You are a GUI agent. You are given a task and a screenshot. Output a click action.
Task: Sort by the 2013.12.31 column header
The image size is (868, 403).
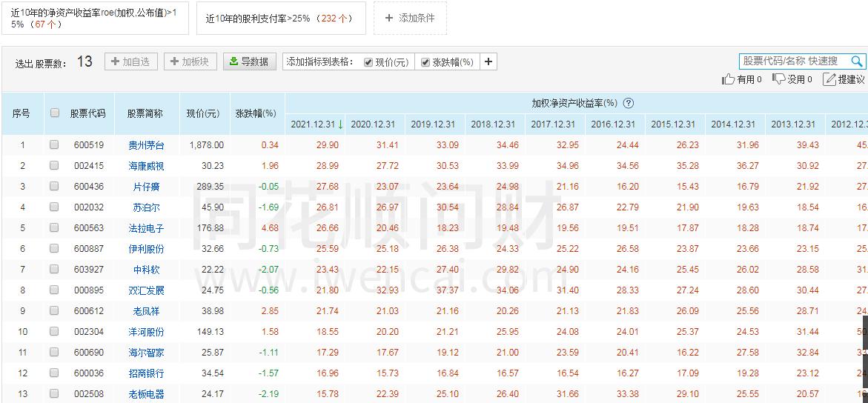793,124
